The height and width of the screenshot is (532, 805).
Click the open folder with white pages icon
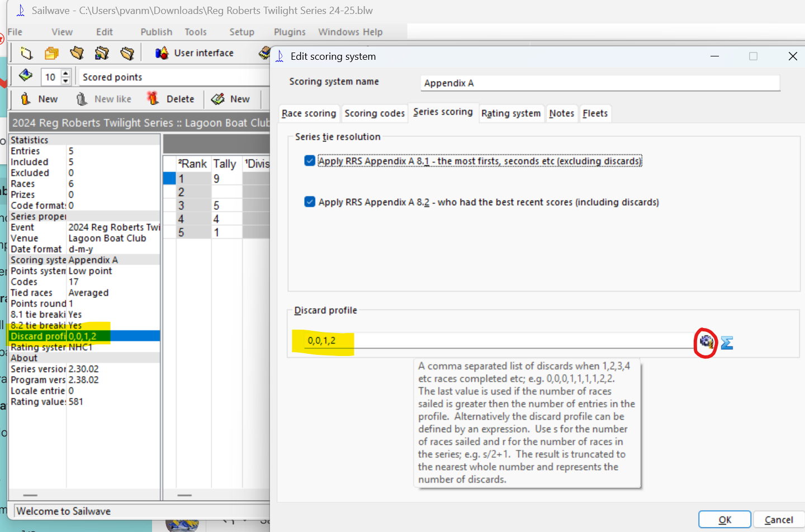tap(127, 53)
